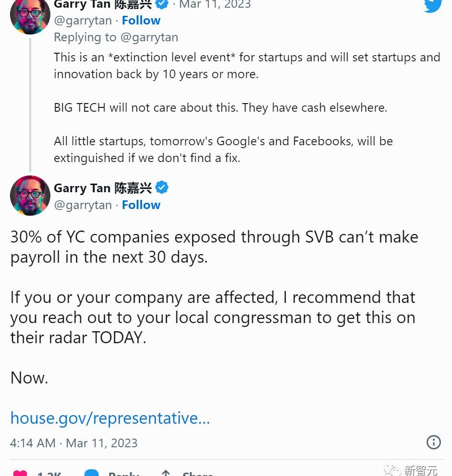
Task: Click verified badge on main tweet
Action: point(162,187)
